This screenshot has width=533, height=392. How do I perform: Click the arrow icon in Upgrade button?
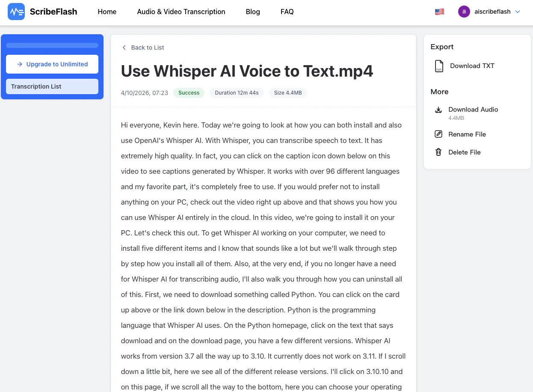[x=20, y=64]
